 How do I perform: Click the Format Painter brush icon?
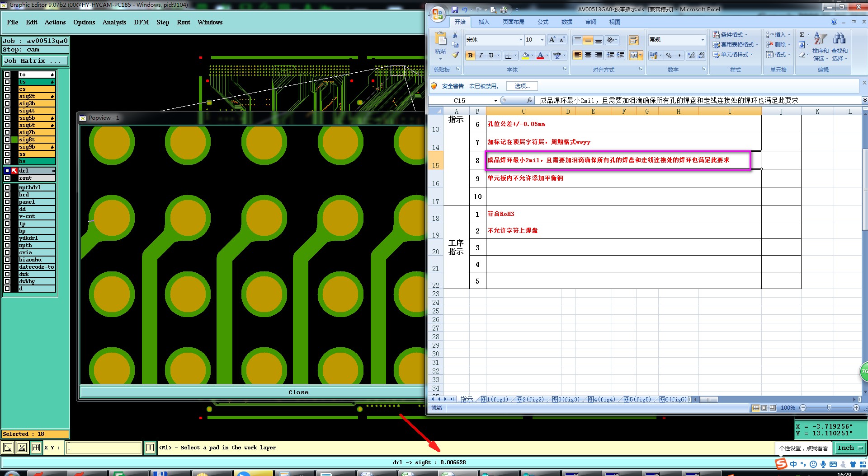pyautogui.click(x=455, y=55)
